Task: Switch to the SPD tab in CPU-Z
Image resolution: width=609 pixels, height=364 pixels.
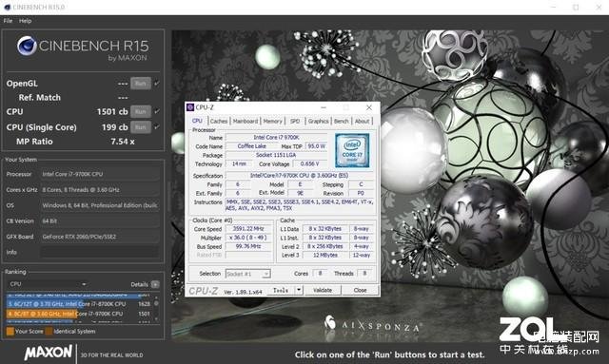Action: click(x=295, y=122)
